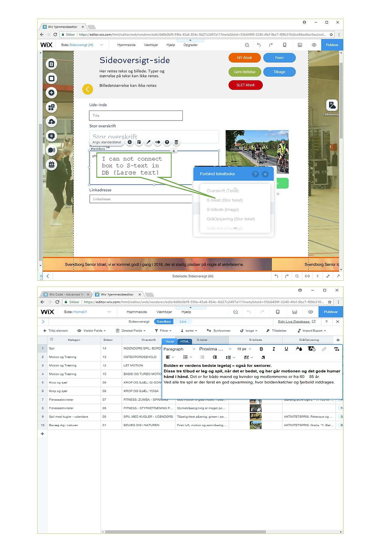
Task: Apply underline formatting in the text editor
Action: (286, 349)
